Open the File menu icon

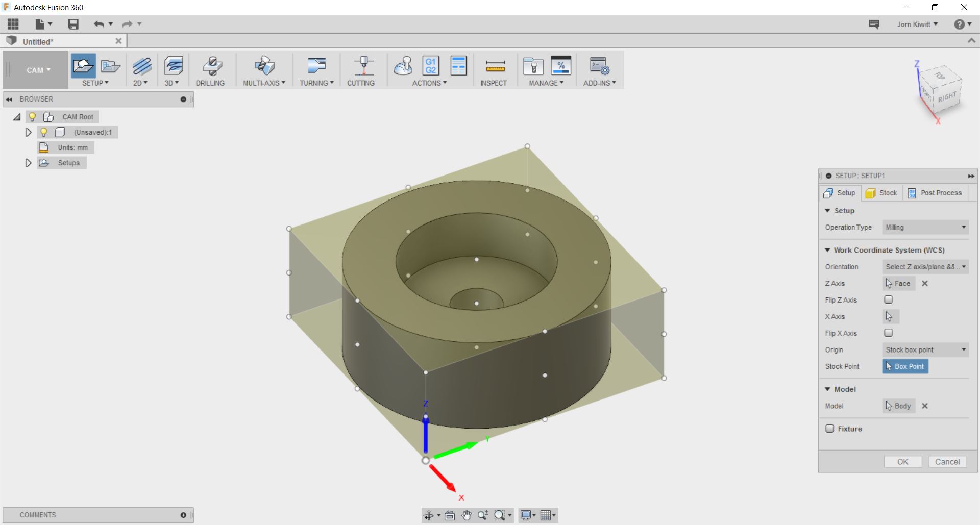click(40, 24)
